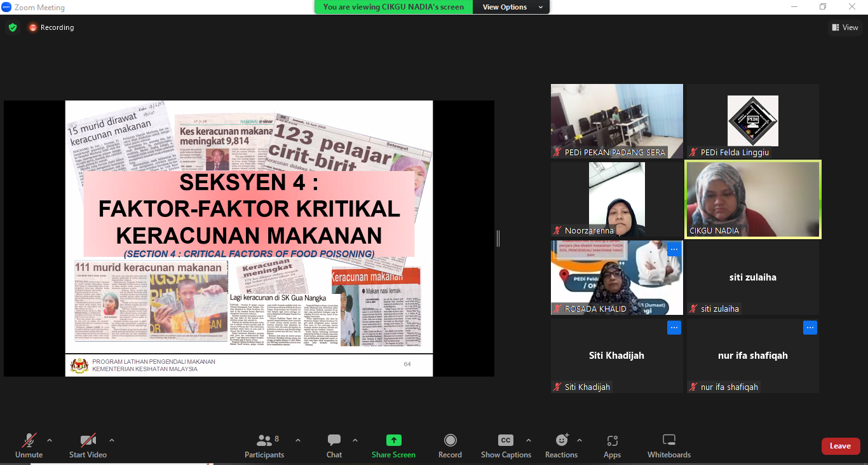Open the Participants panel icon
Screen dimensions: 868x465
click(264, 441)
